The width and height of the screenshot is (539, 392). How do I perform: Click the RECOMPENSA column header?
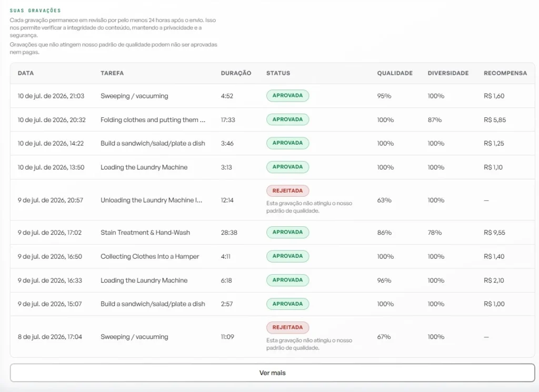pyautogui.click(x=505, y=73)
